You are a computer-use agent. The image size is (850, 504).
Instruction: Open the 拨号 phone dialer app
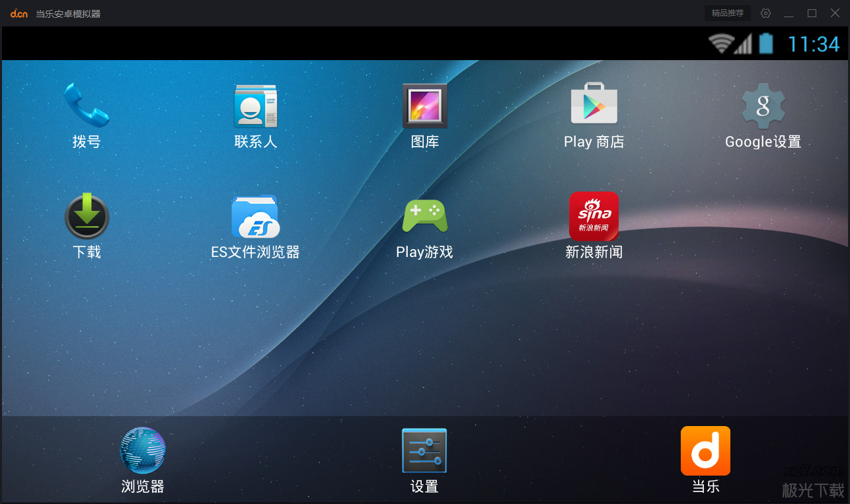pos(86,106)
